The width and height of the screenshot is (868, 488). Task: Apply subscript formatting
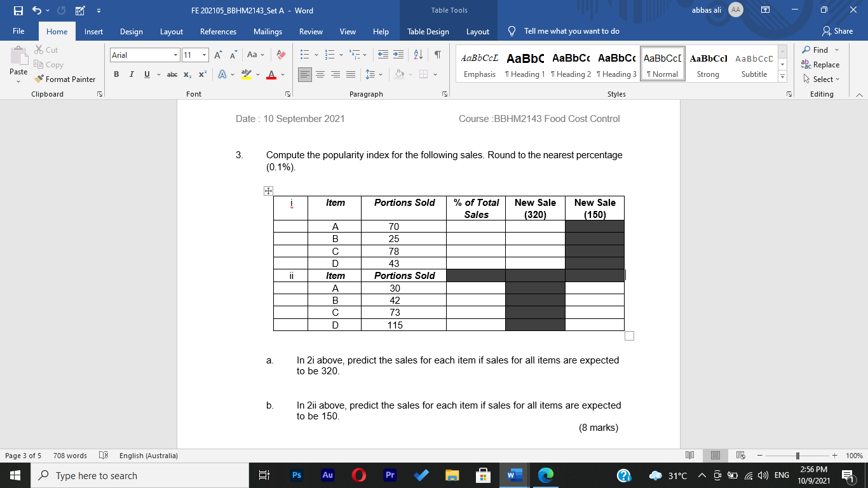point(187,74)
